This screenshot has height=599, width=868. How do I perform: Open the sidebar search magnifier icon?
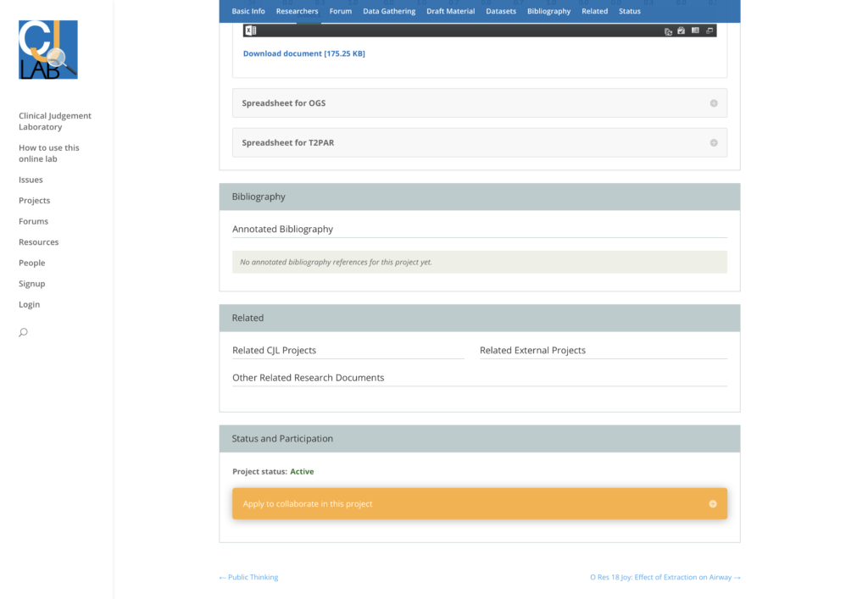(23, 332)
